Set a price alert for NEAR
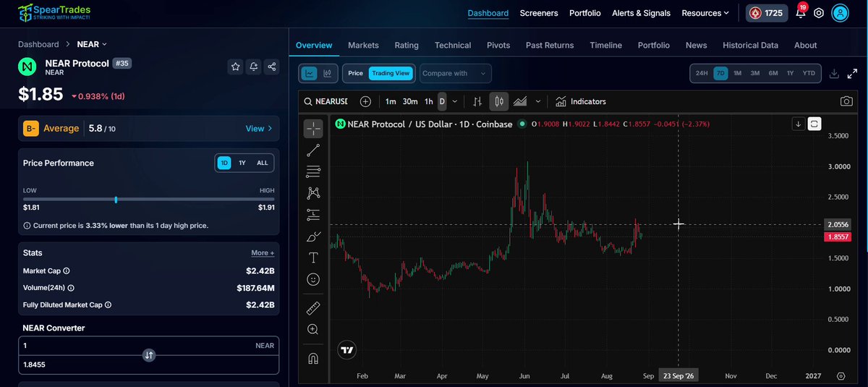 coord(253,67)
